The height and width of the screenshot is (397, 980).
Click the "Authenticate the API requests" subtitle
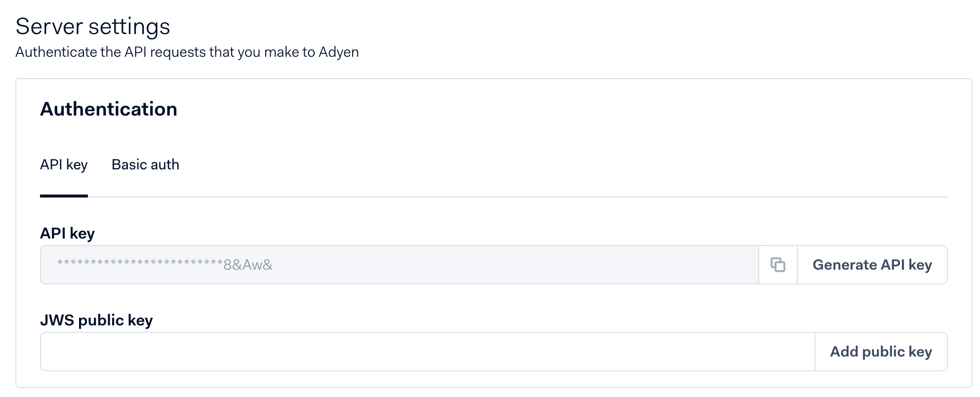click(x=187, y=52)
